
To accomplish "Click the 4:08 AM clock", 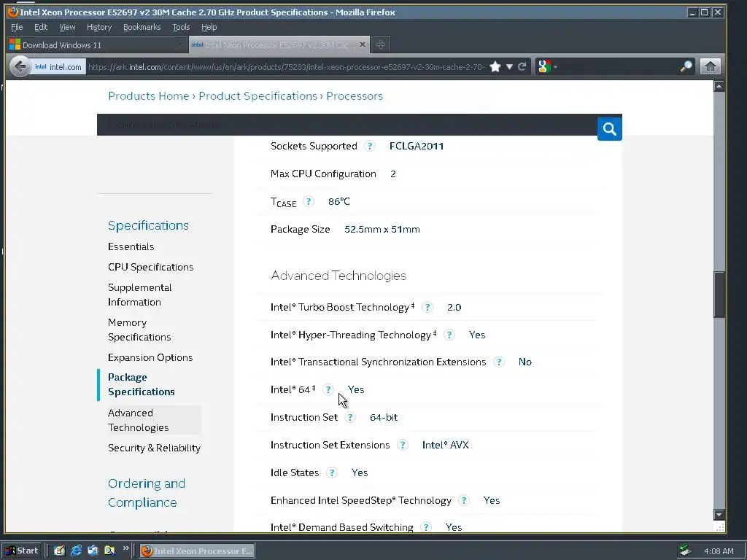I will [x=719, y=551].
